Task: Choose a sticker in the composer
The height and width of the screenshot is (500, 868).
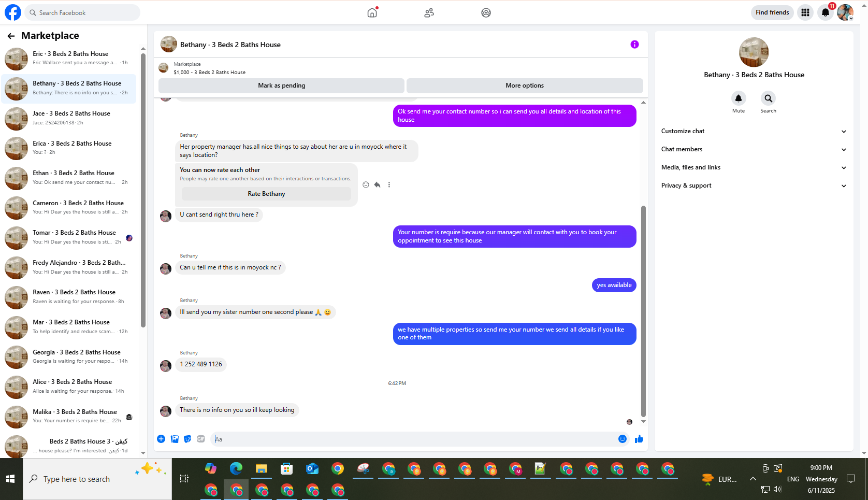Action: click(x=187, y=439)
